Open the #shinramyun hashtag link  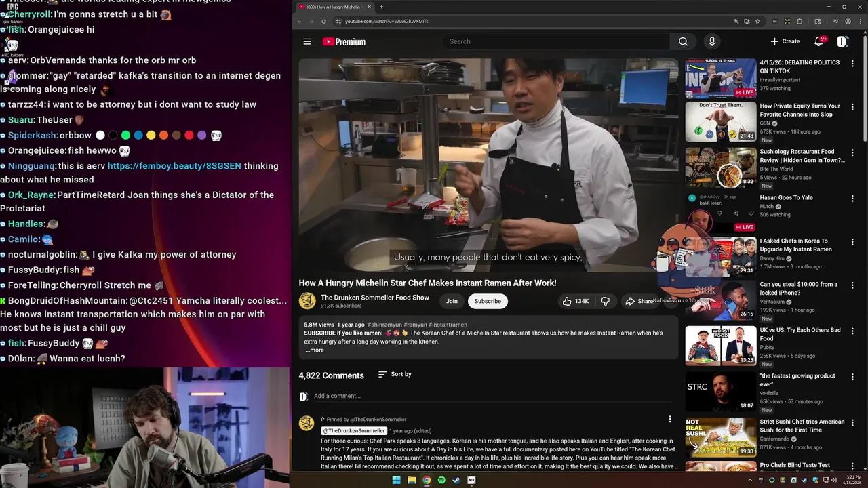[385, 325]
